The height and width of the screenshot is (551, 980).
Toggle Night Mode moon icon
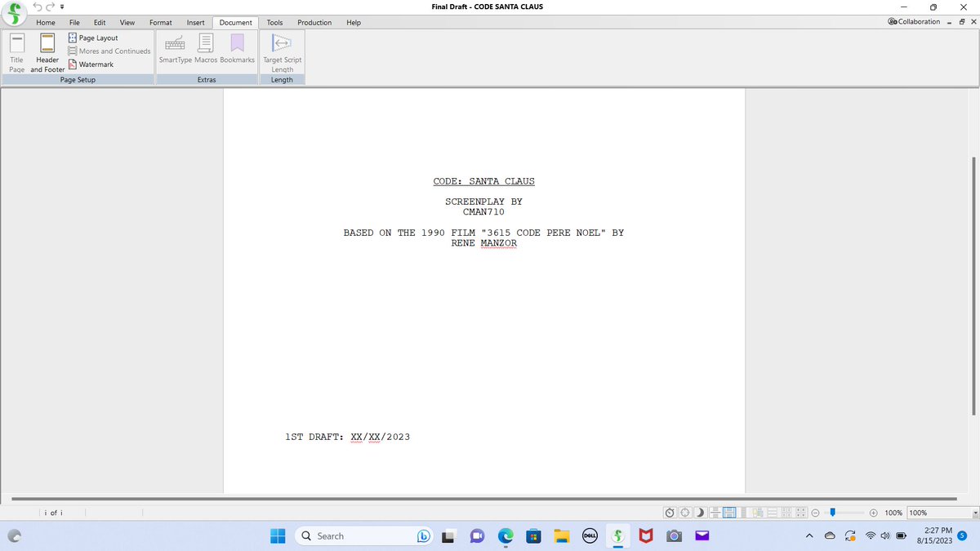pyautogui.click(x=700, y=513)
